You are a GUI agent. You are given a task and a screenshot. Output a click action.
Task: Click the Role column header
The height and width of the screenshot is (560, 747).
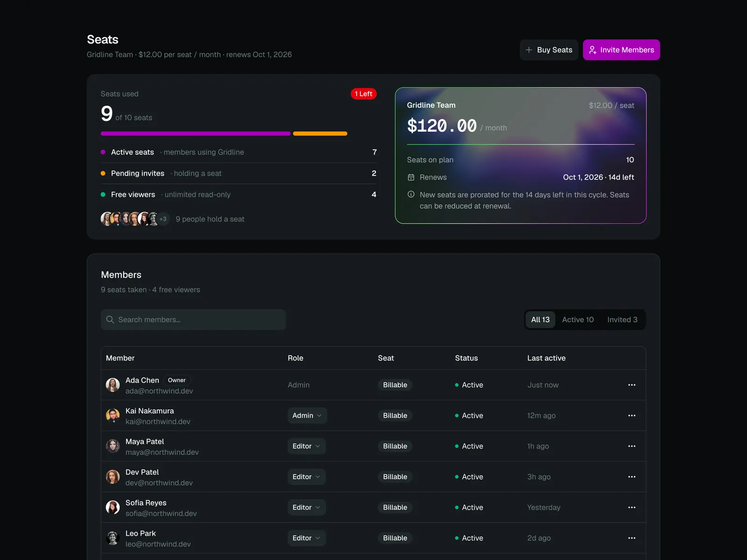coord(296,358)
